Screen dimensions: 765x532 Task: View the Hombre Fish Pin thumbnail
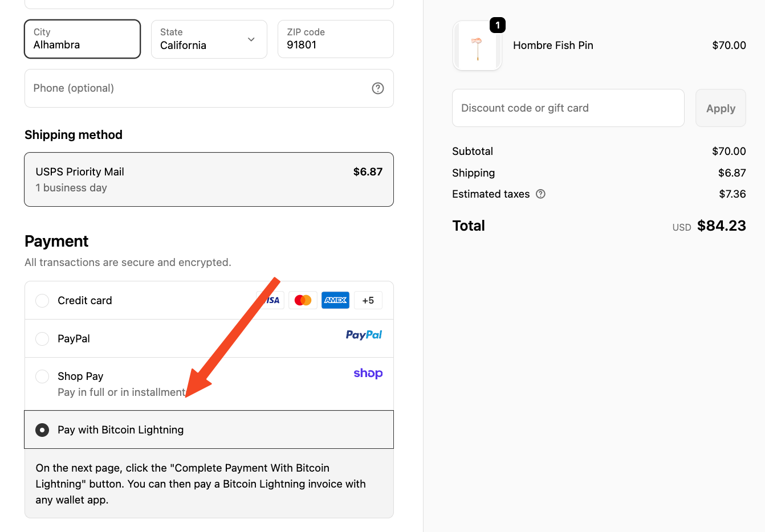pos(477,46)
